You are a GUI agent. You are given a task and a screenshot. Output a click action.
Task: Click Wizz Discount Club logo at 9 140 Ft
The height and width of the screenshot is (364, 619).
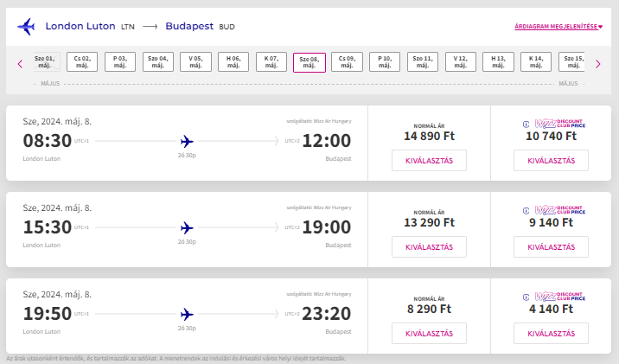point(560,211)
